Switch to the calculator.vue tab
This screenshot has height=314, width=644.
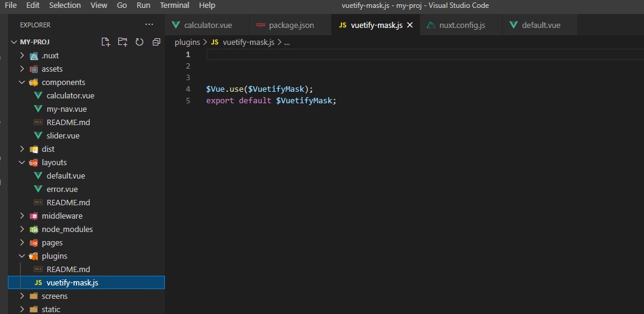[207, 25]
